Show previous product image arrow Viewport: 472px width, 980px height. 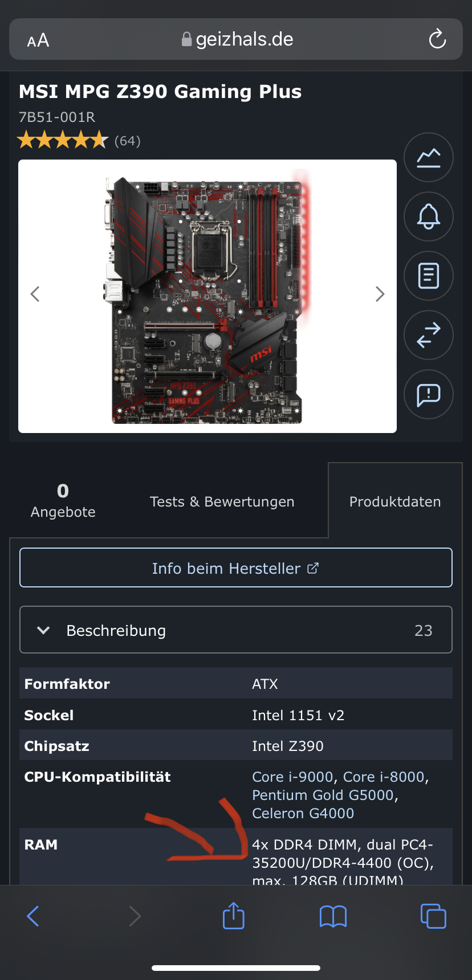point(35,294)
